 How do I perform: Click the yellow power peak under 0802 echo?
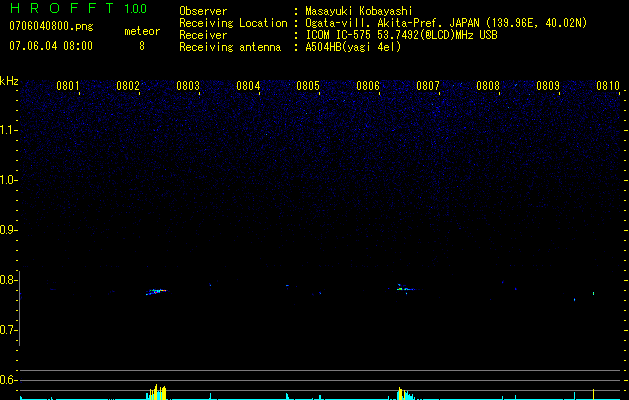(x=157, y=392)
